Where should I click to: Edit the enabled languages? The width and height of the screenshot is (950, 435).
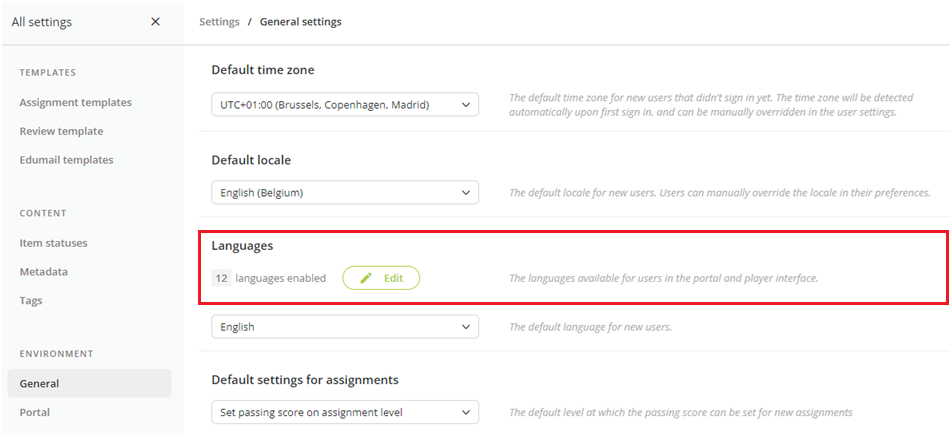[381, 278]
